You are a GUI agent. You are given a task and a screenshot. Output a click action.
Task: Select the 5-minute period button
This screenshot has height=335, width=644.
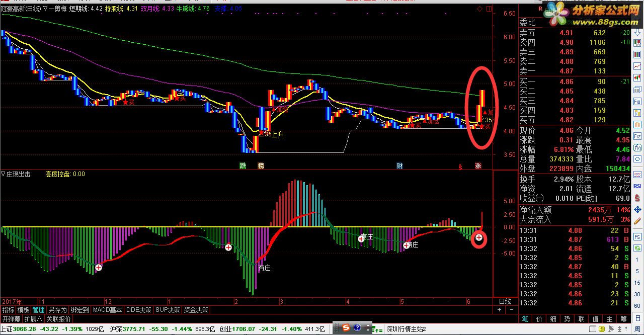636,271
